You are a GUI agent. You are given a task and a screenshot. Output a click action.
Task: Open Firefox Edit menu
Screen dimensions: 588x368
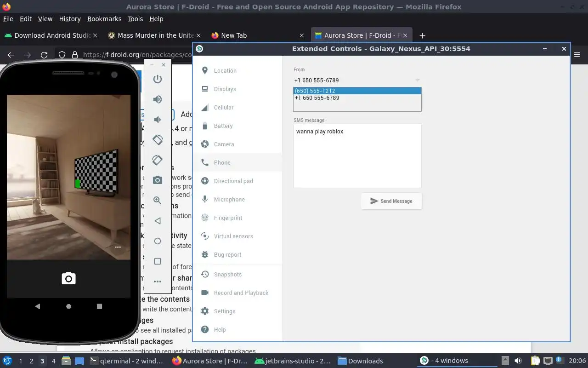pyautogui.click(x=26, y=19)
